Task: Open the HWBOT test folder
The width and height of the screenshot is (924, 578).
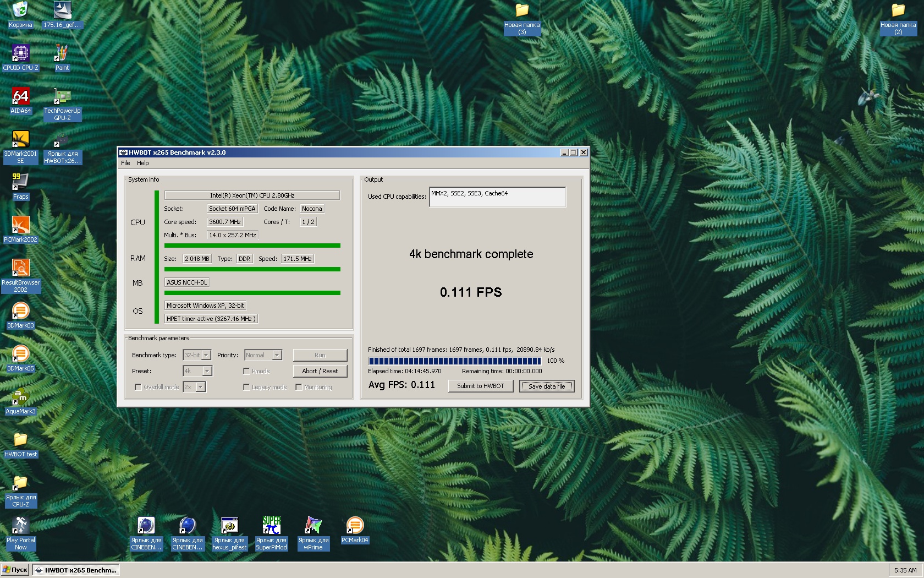Action: click(x=20, y=444)
